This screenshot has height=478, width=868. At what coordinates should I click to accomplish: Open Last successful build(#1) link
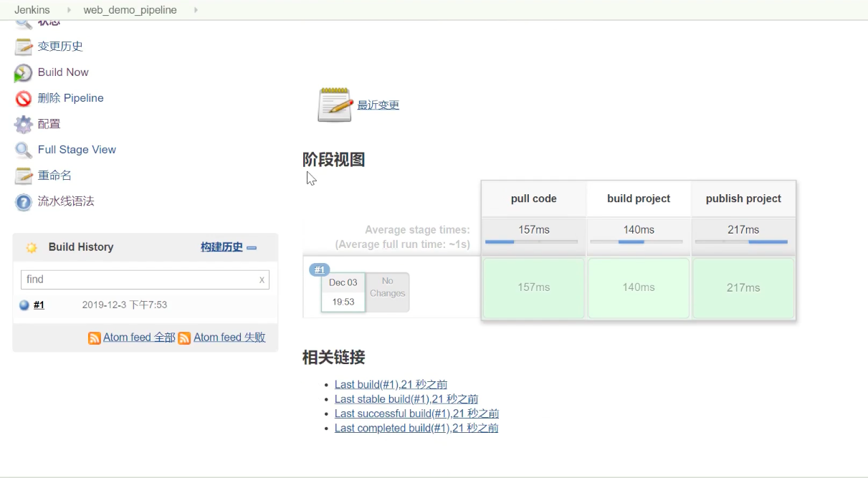tap(416, 414)
